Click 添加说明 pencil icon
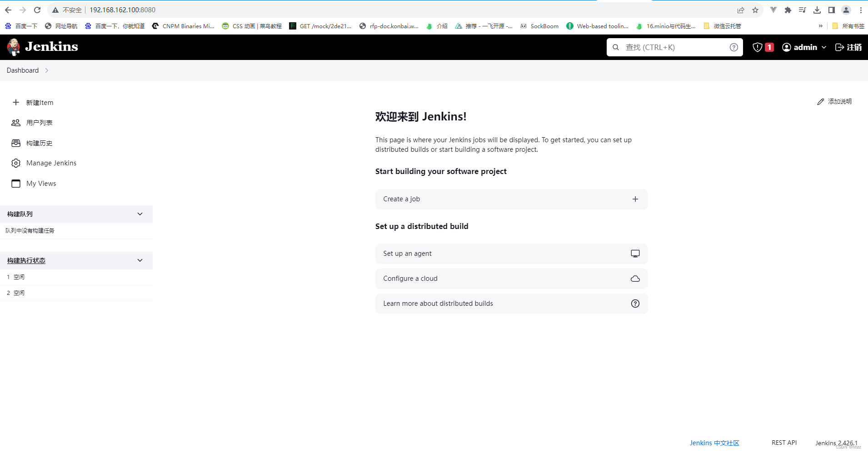The width and height of the screenshot is (868, 453). [x=820, y=102]
